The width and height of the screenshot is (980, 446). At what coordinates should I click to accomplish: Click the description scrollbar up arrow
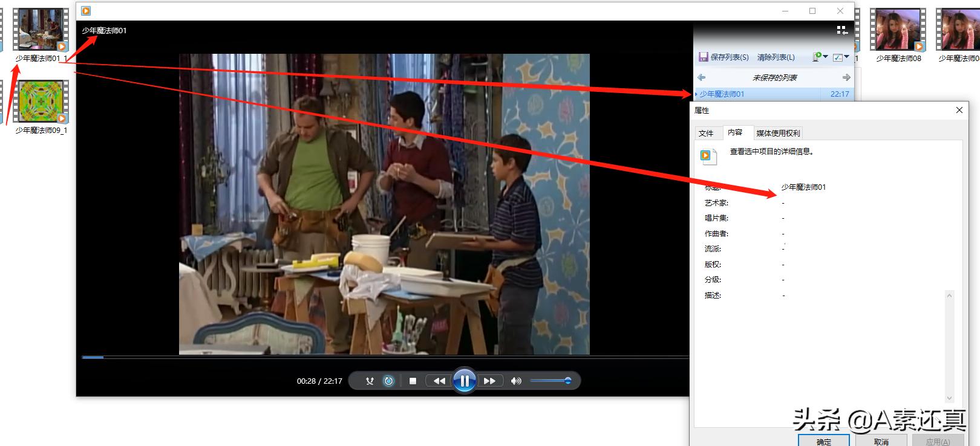pyautogui.click(x=949, y=296)
